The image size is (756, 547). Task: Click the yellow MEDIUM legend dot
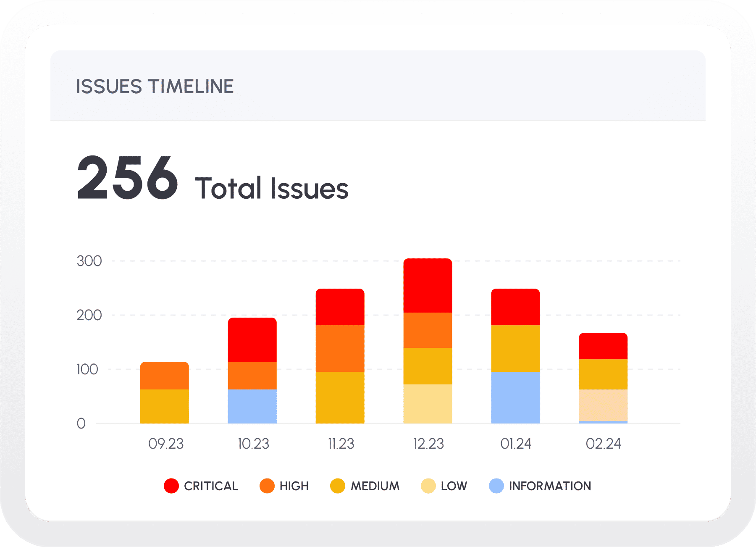coord(338,486)
